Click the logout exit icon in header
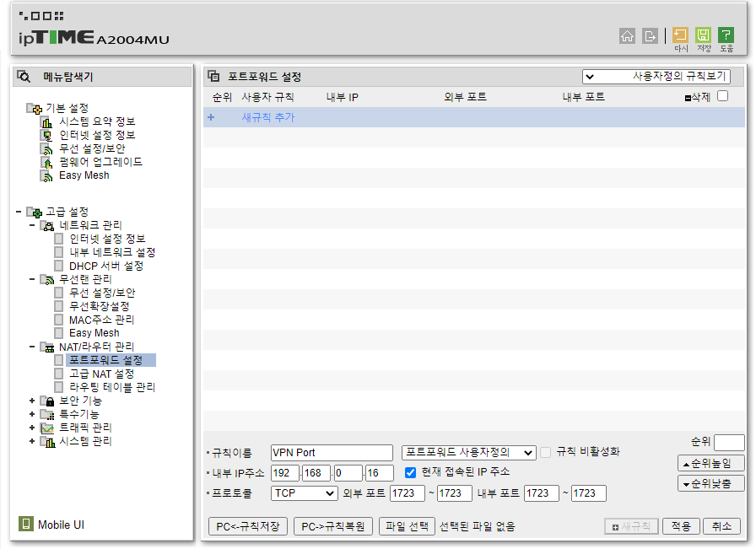Screen dimensions: 756x549 pyautogui.click(x=650, y=36)
